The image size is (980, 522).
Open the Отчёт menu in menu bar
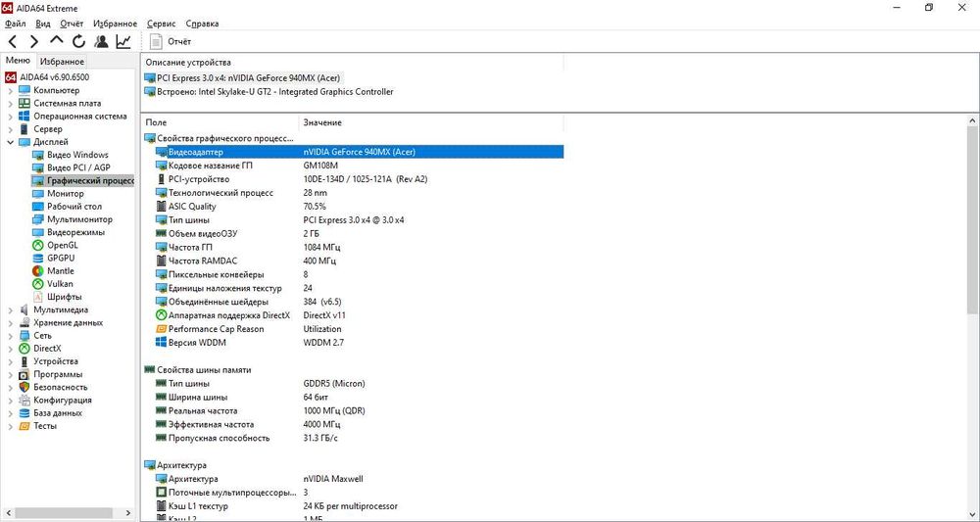[72, 24]
